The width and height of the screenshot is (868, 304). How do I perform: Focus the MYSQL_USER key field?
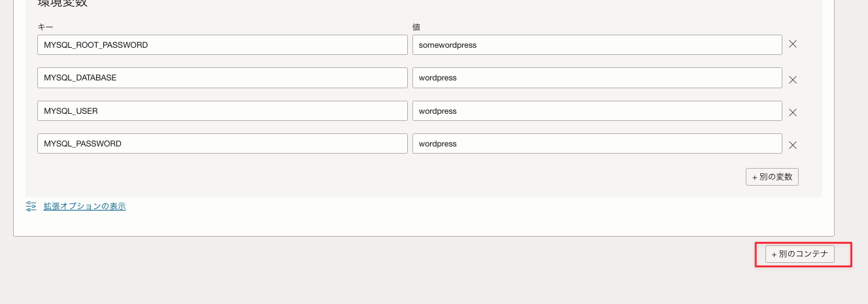[x=222, y=111]
